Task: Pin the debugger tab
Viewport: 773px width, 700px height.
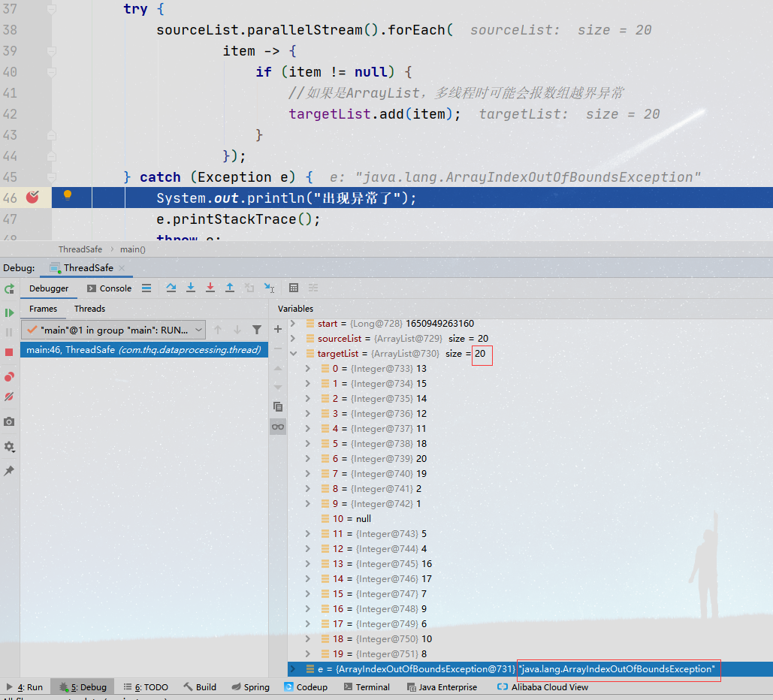Action: pos(9,472)
